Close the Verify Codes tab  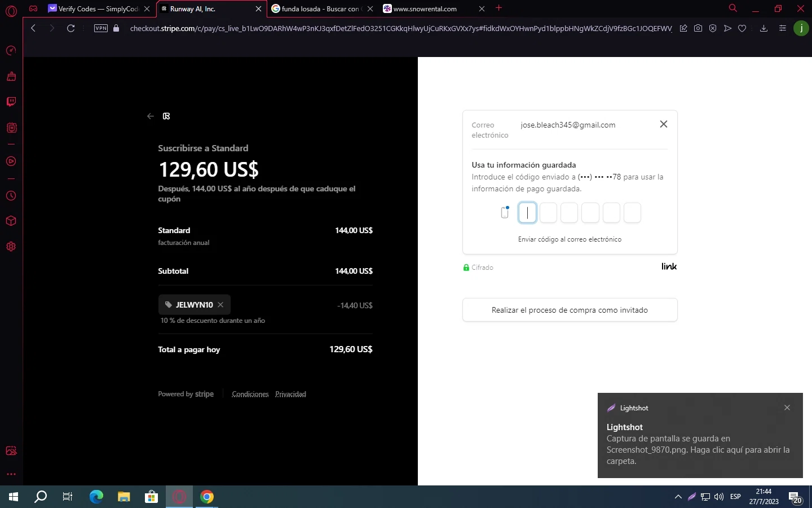click(147, 9)
